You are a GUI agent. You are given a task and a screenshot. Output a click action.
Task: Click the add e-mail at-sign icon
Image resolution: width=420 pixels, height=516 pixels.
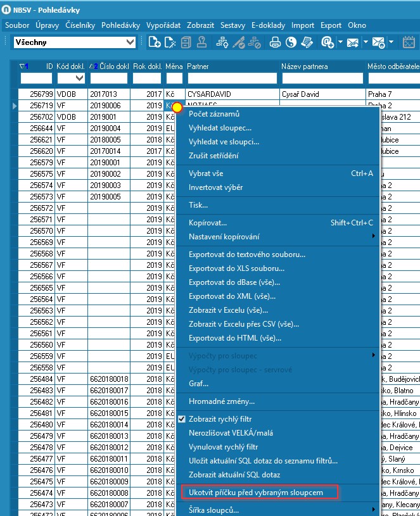click(x=327, y=42)
